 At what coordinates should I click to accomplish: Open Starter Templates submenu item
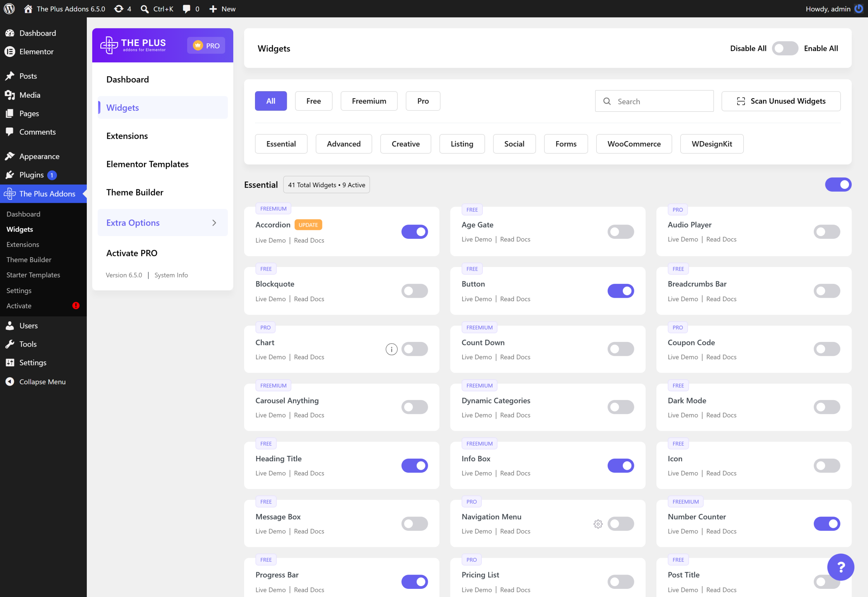point(33,275)
